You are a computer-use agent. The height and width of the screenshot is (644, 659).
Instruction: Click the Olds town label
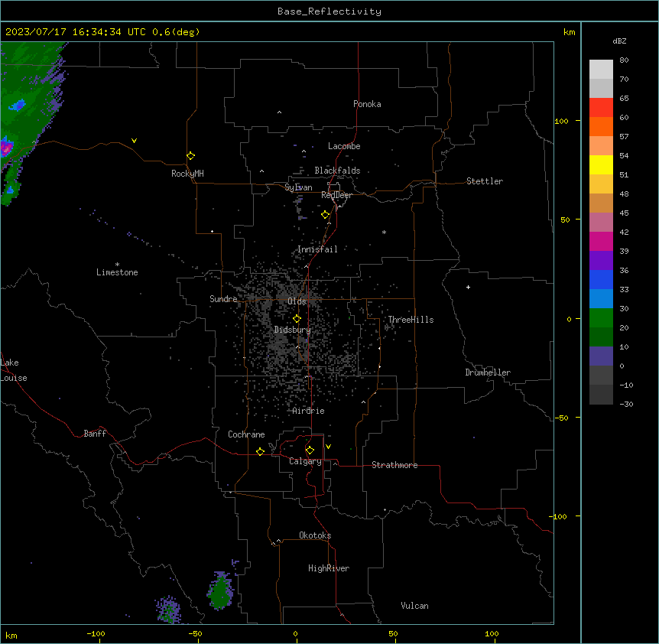(297, 301)
